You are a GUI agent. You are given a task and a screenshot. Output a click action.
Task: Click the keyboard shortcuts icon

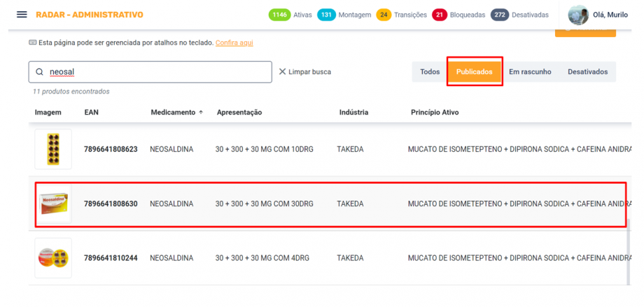32,43
